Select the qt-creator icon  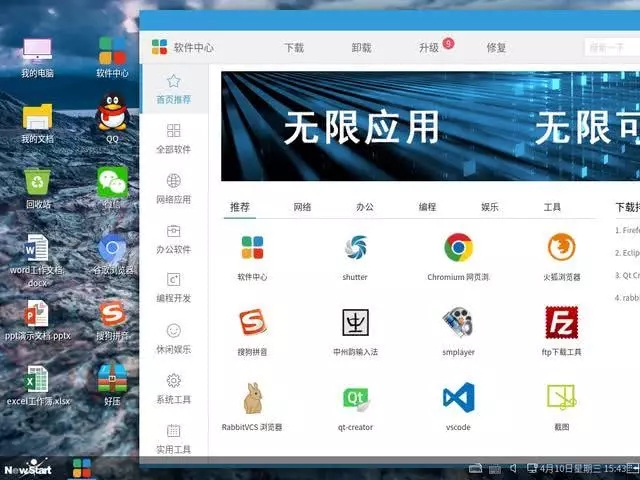[356, 398]
